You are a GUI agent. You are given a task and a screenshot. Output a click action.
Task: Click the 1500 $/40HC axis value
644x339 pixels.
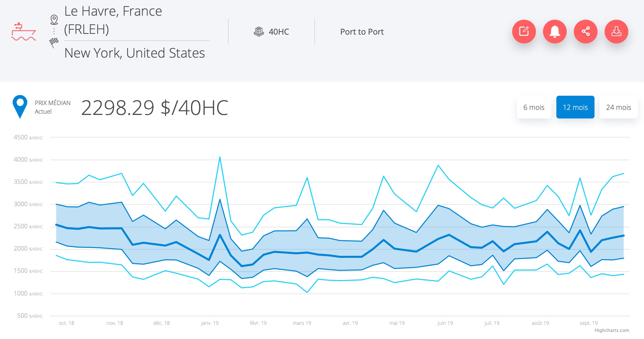click(x=28, y=271)
